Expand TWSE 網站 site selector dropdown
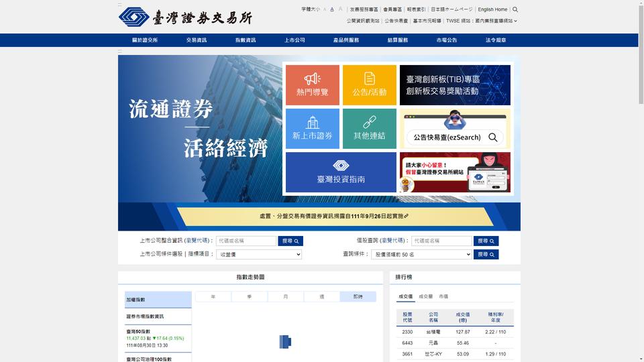This screenshot has height=362, width=644. pos(482,21)
